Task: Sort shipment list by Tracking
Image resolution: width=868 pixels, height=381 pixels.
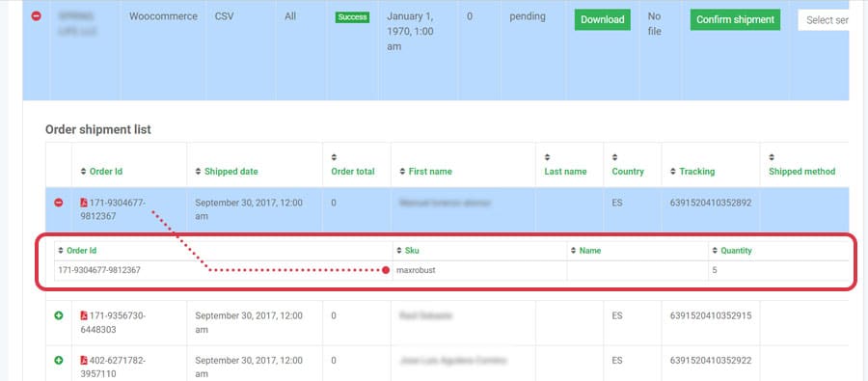Action: coord(692,172)
